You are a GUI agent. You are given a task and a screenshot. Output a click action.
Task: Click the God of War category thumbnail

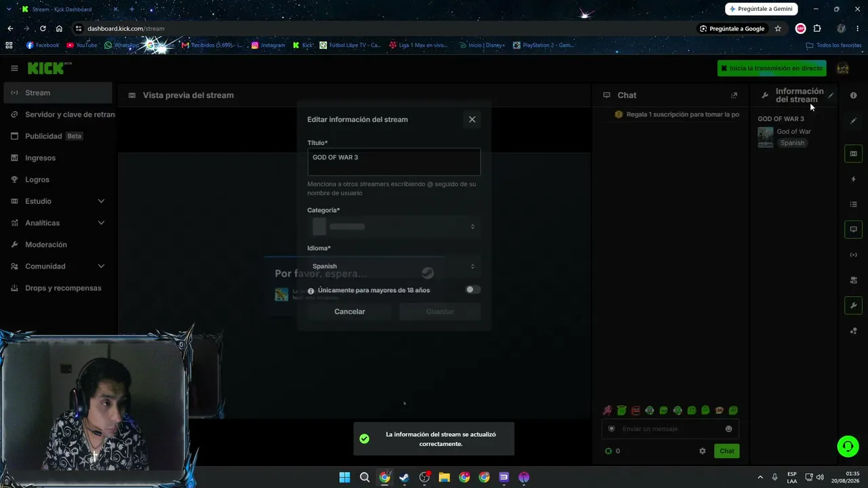click(766, 137)
